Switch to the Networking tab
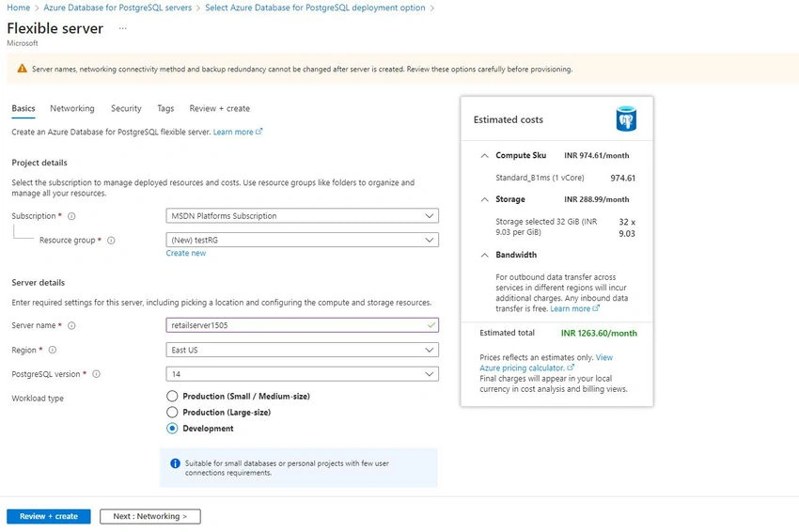The image size is (799, 532). (72, 108)
